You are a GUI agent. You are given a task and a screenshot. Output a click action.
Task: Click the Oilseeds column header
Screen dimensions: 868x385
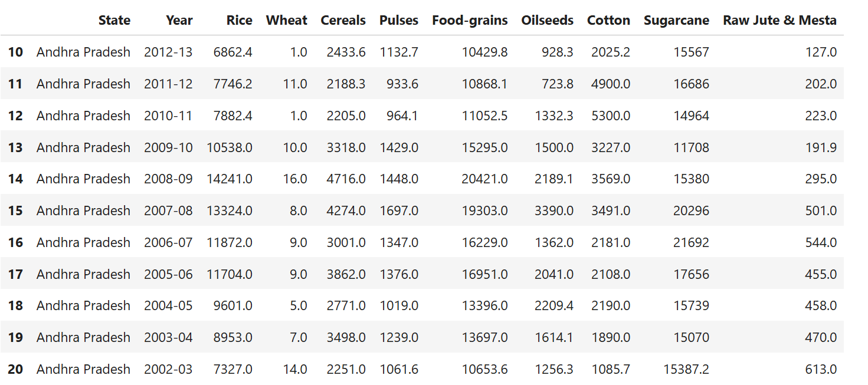(547, 20)
